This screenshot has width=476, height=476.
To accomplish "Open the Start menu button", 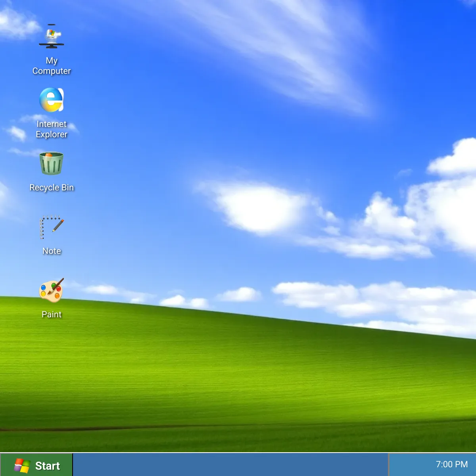I will [x=36, y=465].
